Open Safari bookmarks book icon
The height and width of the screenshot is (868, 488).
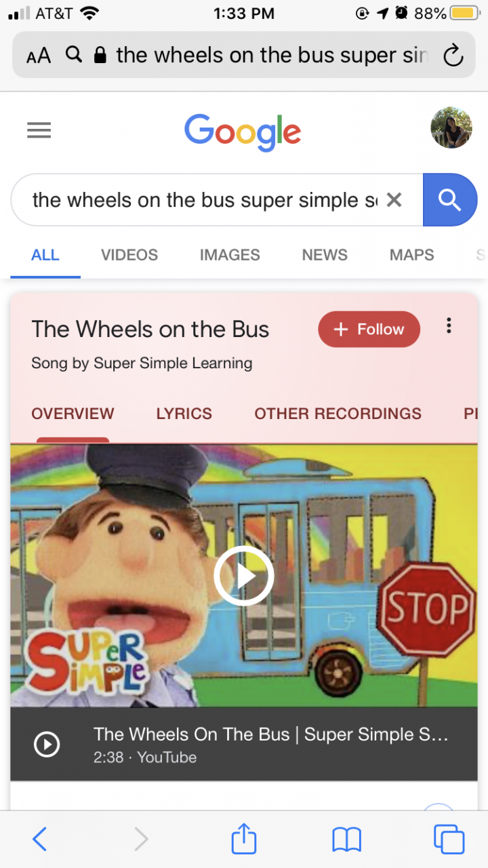tap(346, 840)
